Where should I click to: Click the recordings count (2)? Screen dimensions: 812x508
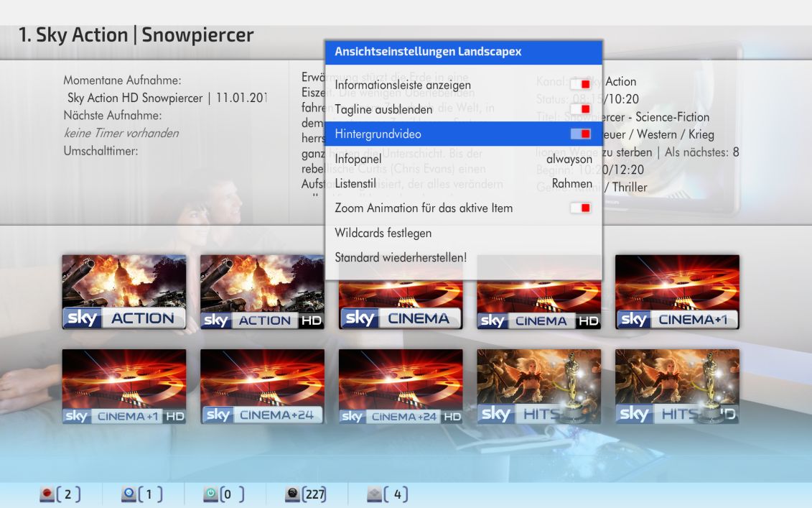68,494
